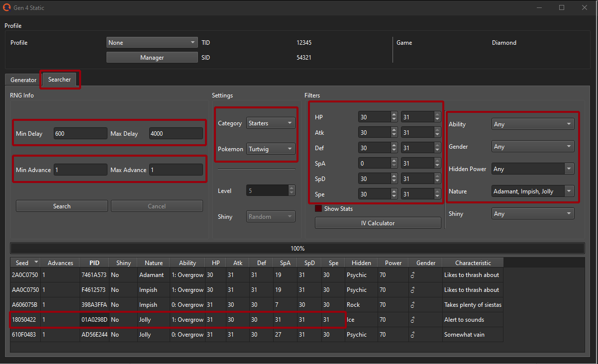Viewport: 598px width, 364px height.
Task: Open the Pokemon dropdown set to Turtwig
Action: pyautogui.click(x=271, y=149)
